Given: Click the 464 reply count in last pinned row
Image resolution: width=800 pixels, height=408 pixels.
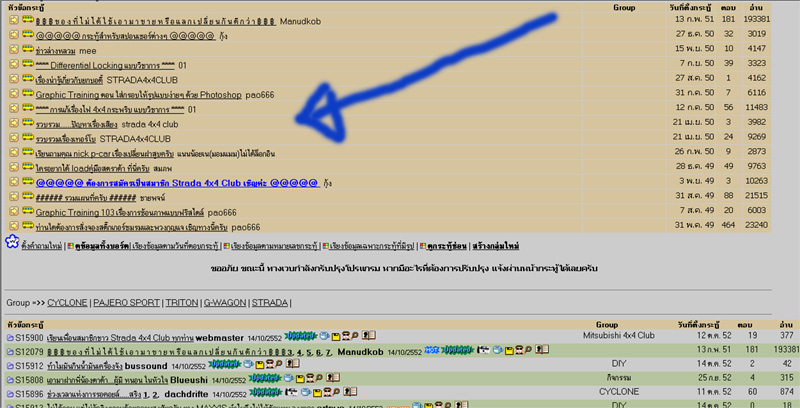Looking at the screenshot, I should [x=729, y=225].
